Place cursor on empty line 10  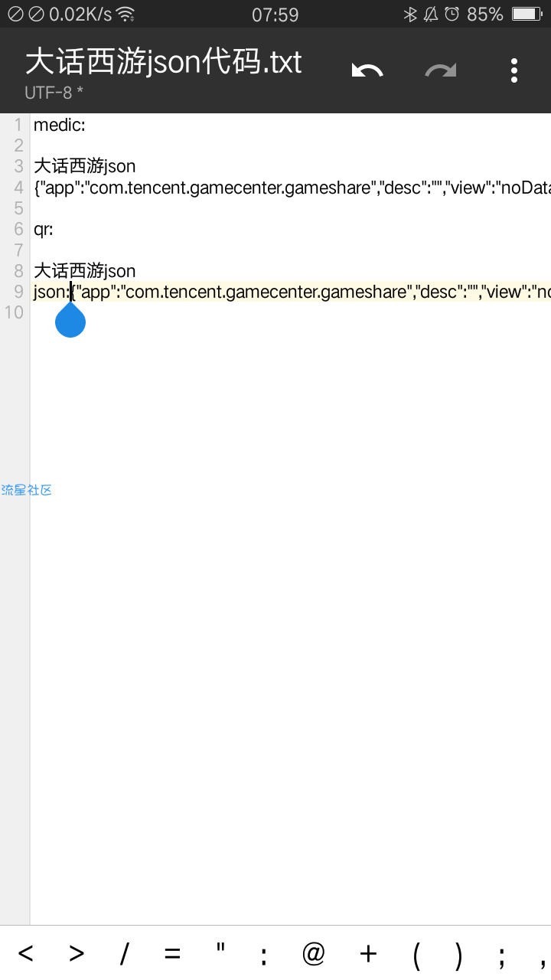pos(291,312)
